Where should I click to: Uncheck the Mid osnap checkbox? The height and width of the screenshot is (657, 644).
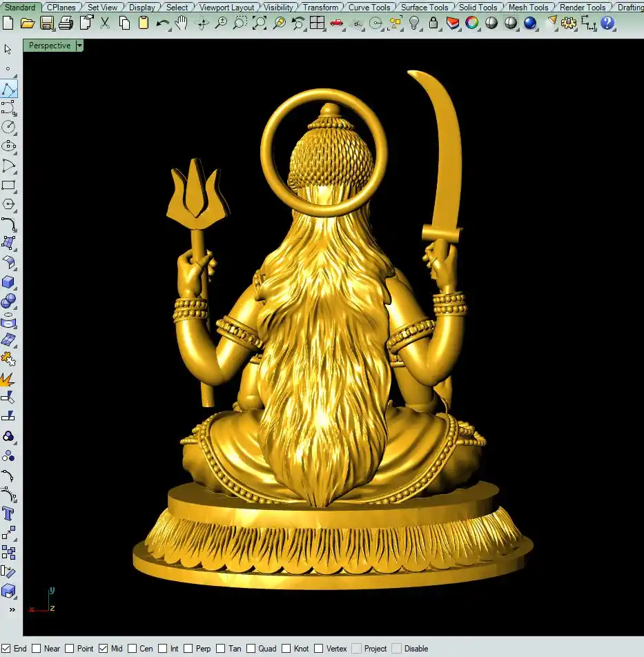(103, 649)
